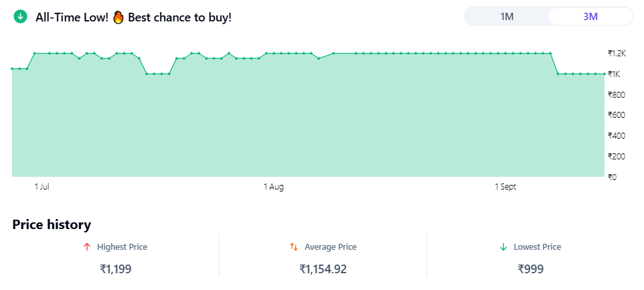Click the 1 Jul date label
Image resolution: width=644 pixels, height=290 pixels.
coord(42,187)
